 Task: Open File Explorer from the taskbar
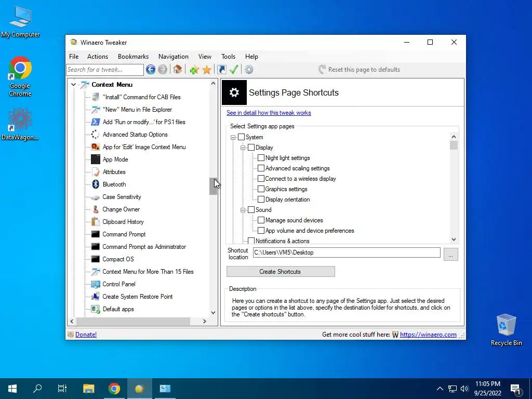click(88, 389)
